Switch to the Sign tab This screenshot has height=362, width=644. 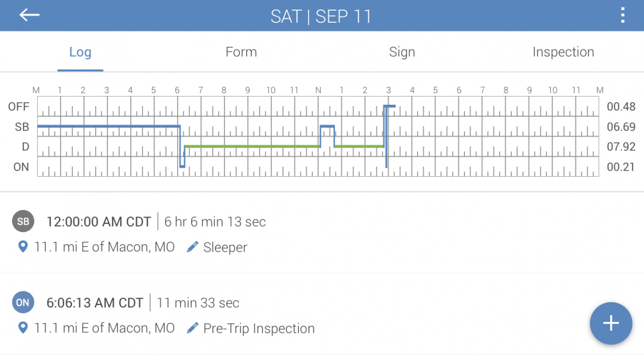(x=402, y=52)
